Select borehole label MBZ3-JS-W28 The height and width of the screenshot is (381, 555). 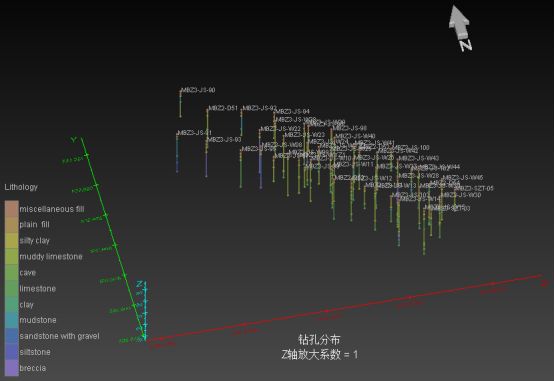point(419,176)
